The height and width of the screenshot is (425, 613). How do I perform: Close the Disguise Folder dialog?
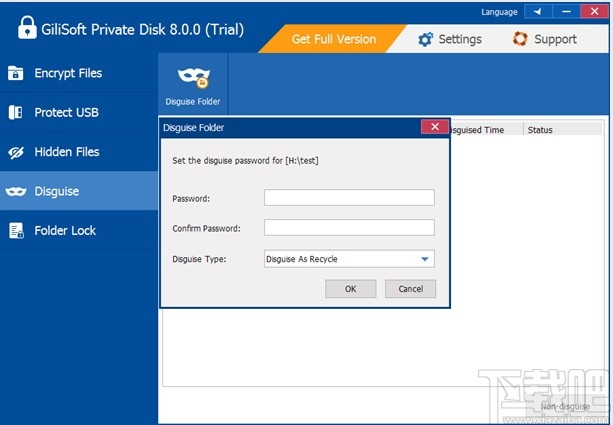point(435,127)
